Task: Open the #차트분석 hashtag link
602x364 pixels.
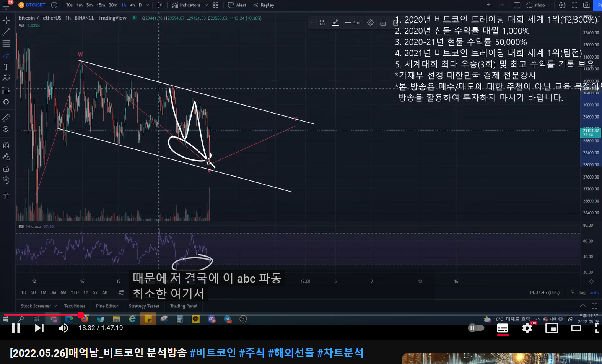Action: click(x=340, y=353)
